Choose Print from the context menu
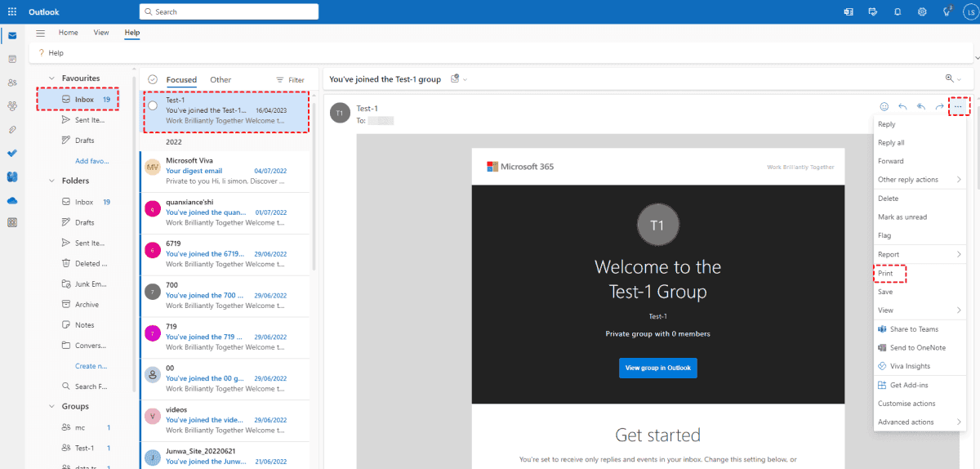This screenshot has width=980, height=469. point(885,273)
